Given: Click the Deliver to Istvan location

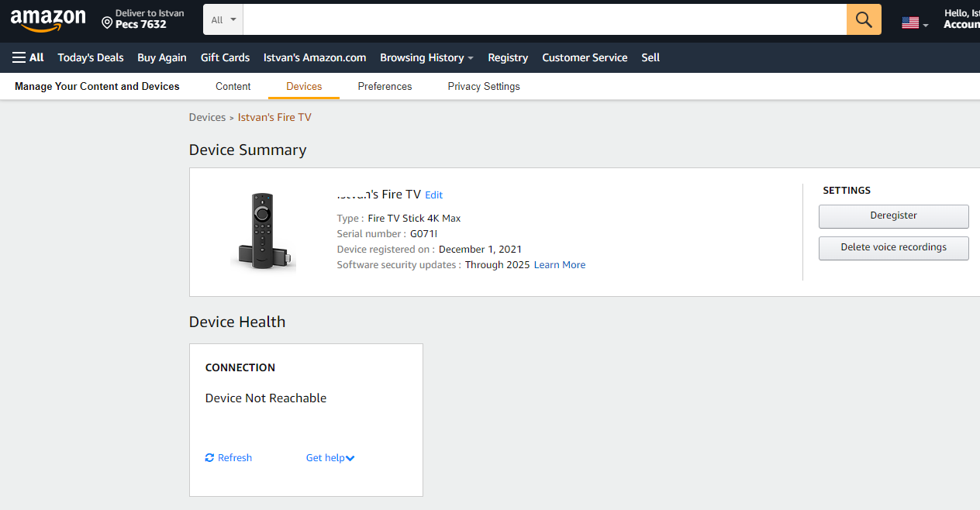Looking at the screenshot, I should 143,19.
